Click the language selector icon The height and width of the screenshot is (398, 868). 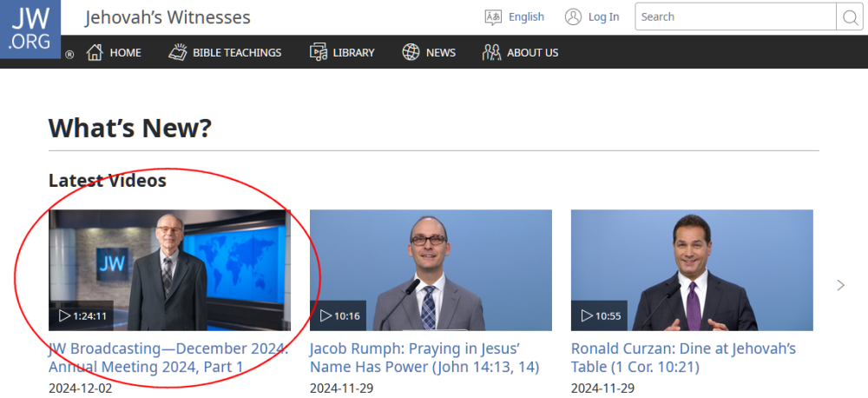[493, 17]
